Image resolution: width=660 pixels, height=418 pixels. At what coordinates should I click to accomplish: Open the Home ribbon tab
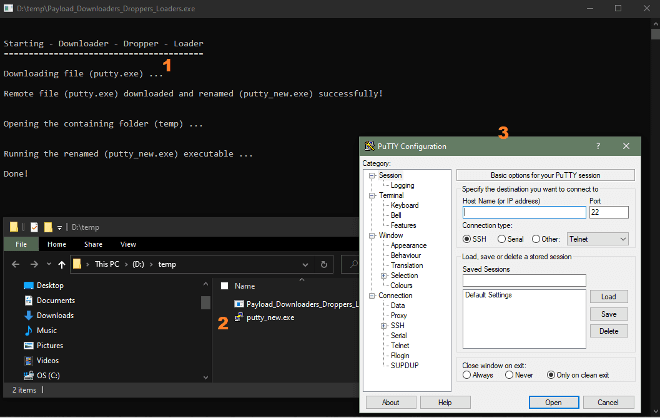(57, 244)
